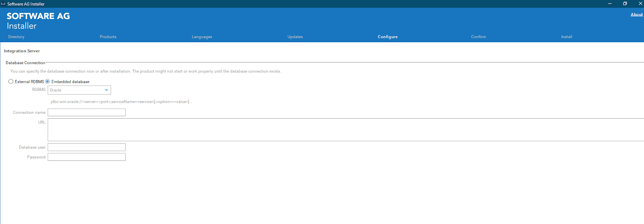Select the Embedded database radio button
The image size is (644, 224).
[x=47, y=82]
